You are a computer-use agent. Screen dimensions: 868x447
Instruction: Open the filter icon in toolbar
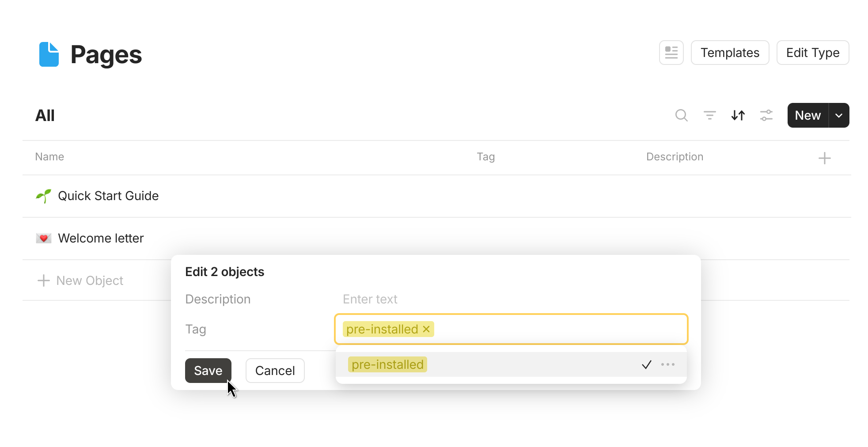click(709, 115)
